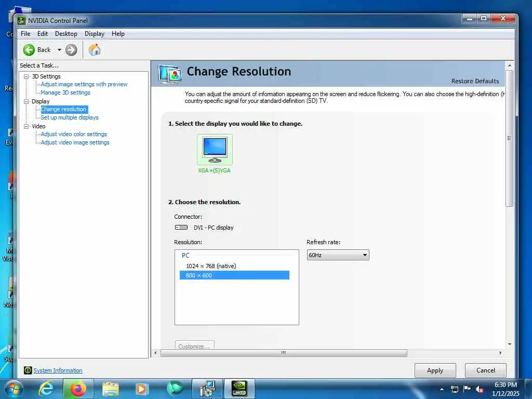Launch Internet Explorer from taskbar
This screenshot has height=399, width=532.
(46, 389)
